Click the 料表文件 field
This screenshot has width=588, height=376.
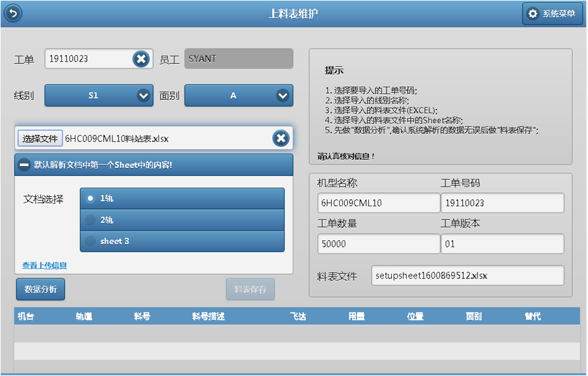click(x=467, y=276)
